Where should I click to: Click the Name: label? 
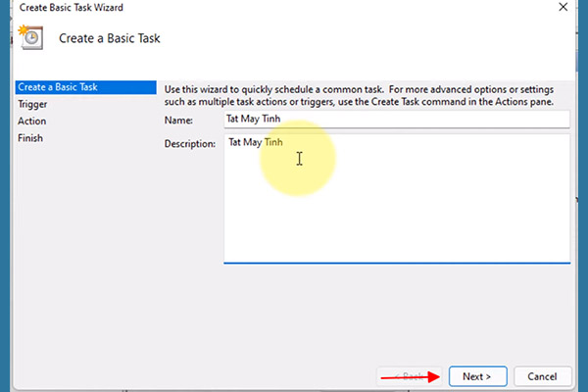click(x=178, y=121)
